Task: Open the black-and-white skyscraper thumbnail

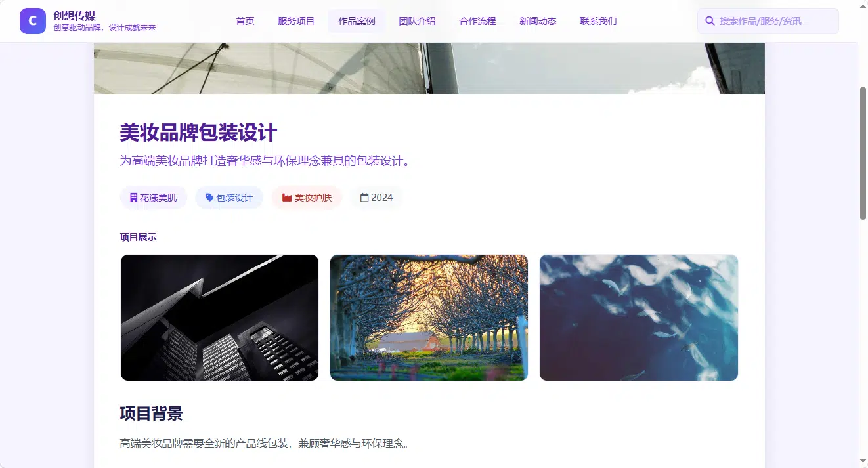Action: (x=219, y=318)
